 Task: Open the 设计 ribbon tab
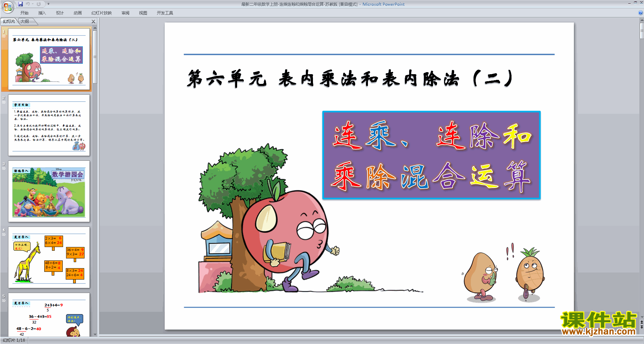60,13
